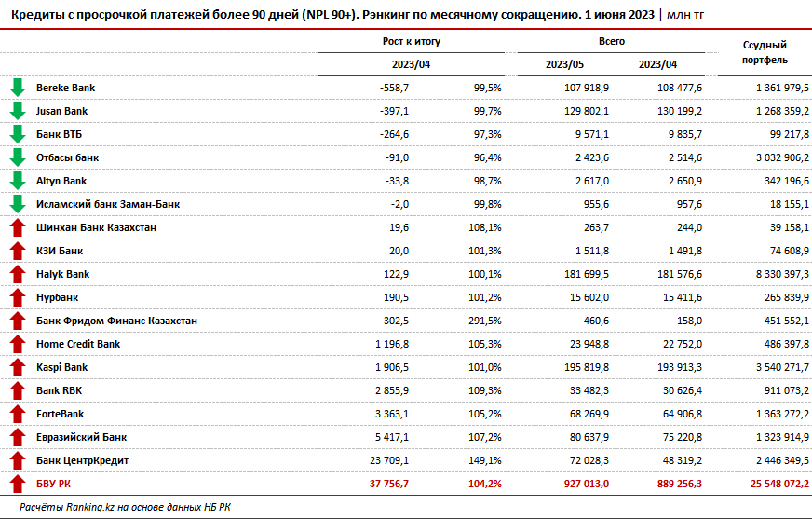Select the Kaspi Bank name
This screenshot has width=812, height=519.
tap(62, 367)
